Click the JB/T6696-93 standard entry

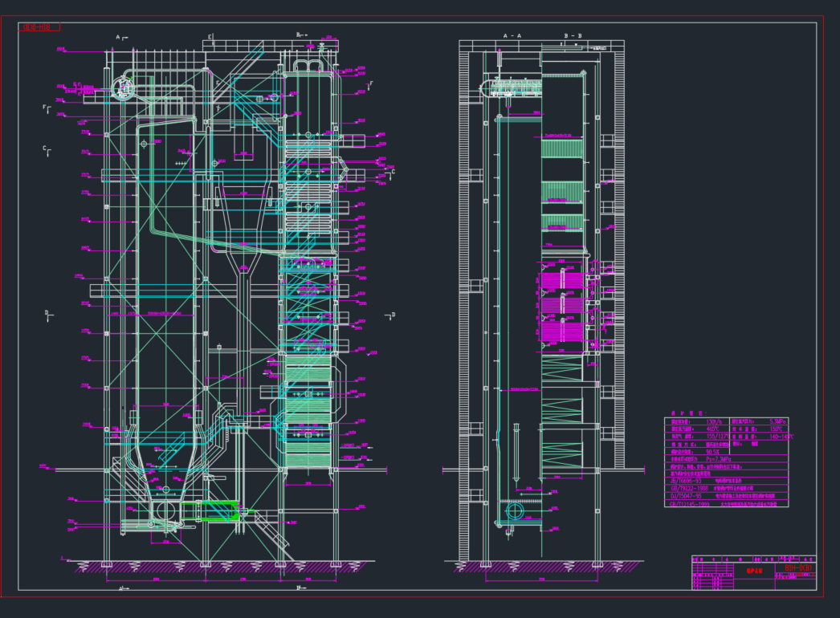pyautogui.click(x=685, y=480)
